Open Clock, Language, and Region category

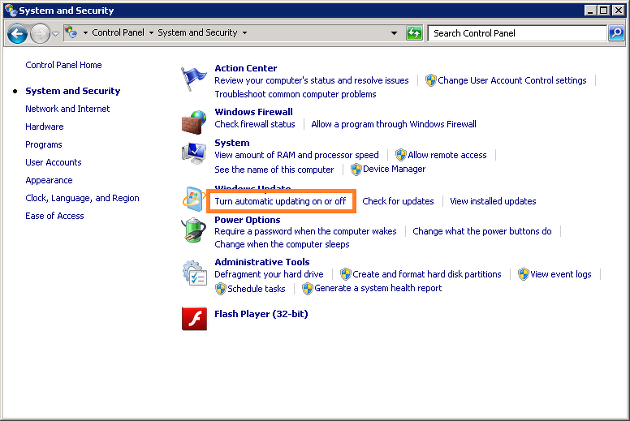tap(82, 198)
